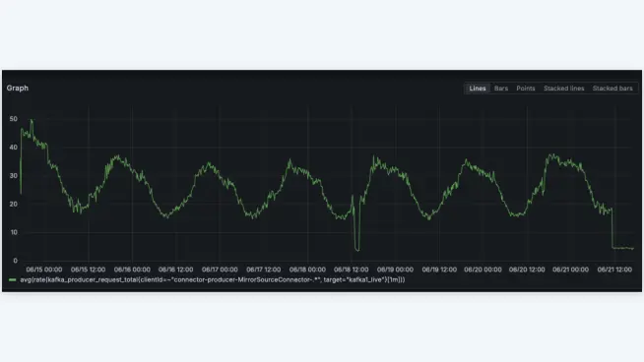Click the 06/17 12:00 x-axis label

pyautogui.click(x=264, y=270)
